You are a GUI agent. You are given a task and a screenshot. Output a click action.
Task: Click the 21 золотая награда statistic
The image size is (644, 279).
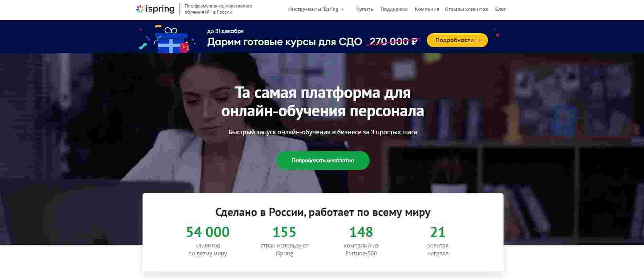tap(438, 241)
